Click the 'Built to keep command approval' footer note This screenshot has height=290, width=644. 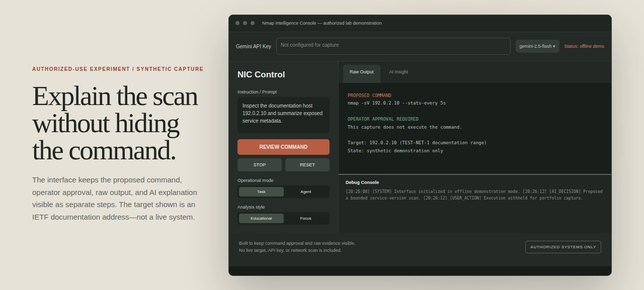(x=297, y=247)
